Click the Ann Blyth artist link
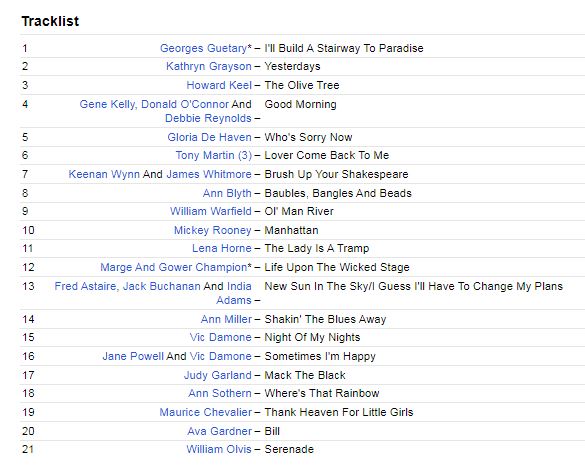Viewport: 585px width, 474px height. point(227,193)
